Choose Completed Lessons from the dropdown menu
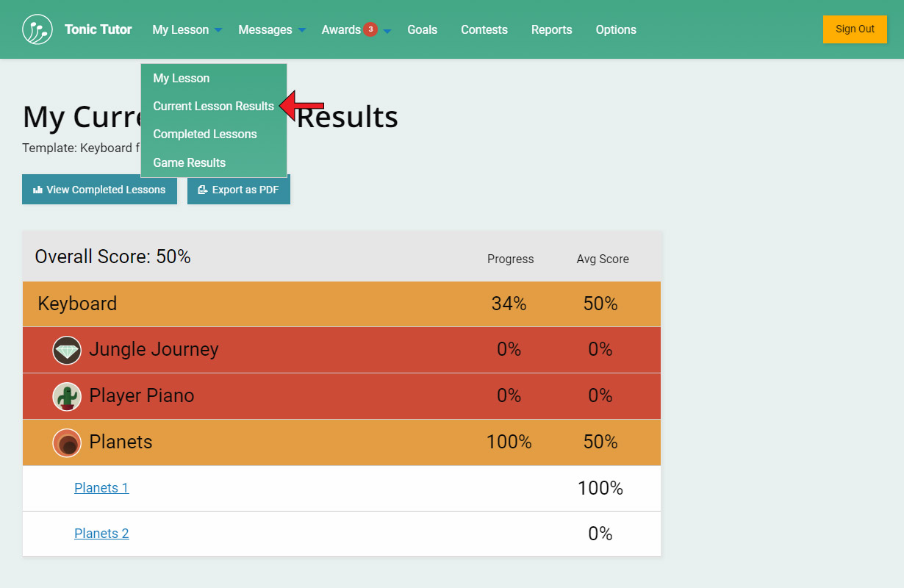904x588 pixels. pos(205,134)
